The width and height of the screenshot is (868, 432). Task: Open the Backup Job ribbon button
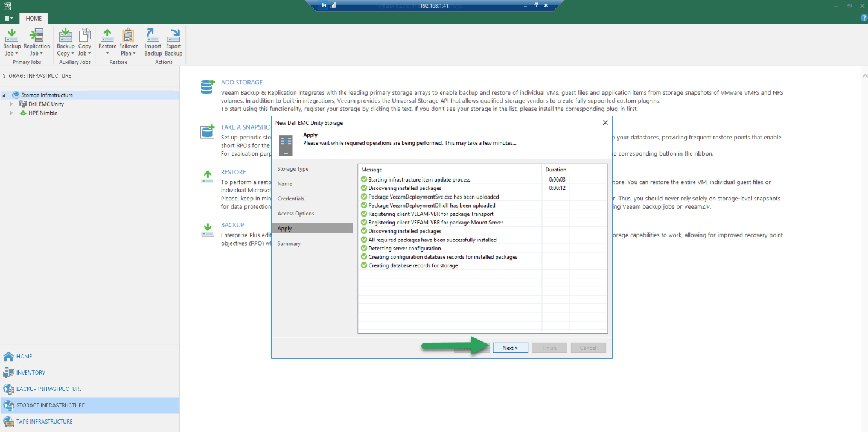12,42
